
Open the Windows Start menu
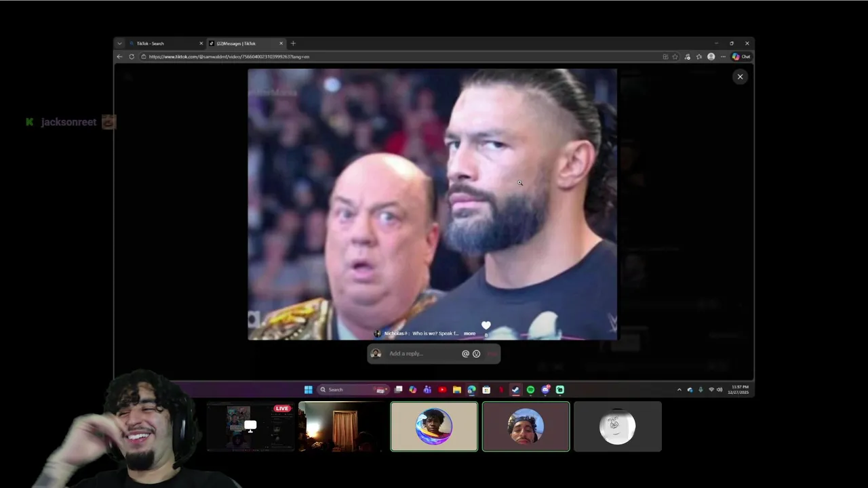click(x=308, y=390)
